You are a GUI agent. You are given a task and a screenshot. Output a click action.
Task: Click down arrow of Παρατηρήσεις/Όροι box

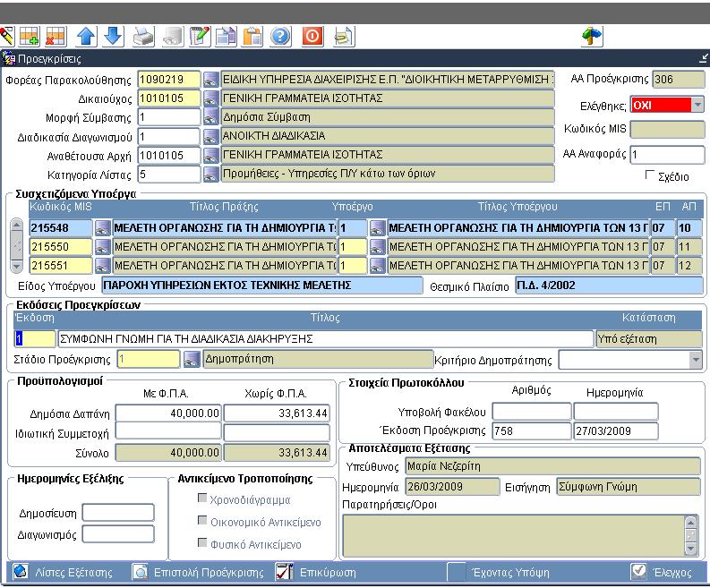(690, 550)
